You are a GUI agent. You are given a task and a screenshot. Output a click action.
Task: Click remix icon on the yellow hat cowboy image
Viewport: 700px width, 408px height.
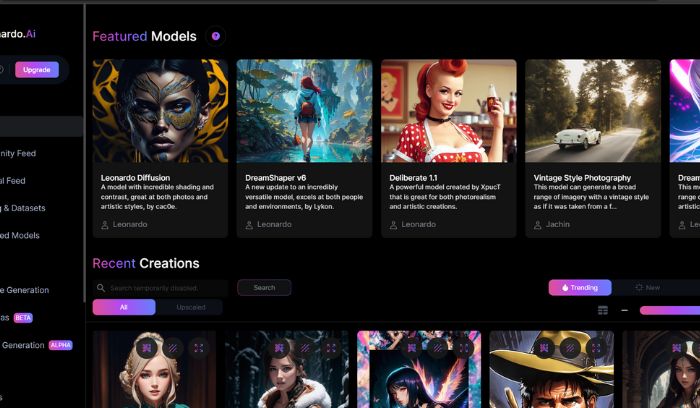click(x=544, y=347)
